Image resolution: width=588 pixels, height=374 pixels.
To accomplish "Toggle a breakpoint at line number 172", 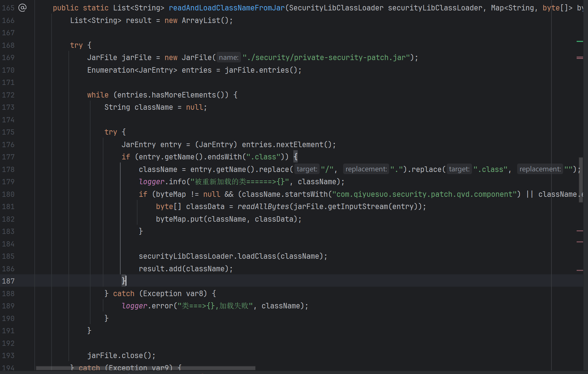I will pos(8,95).
